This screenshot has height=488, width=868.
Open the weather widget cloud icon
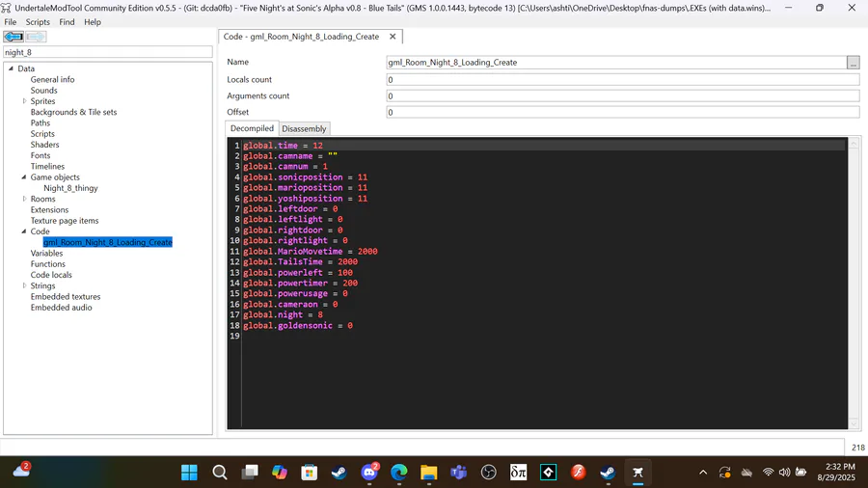(x=21, y=471)
